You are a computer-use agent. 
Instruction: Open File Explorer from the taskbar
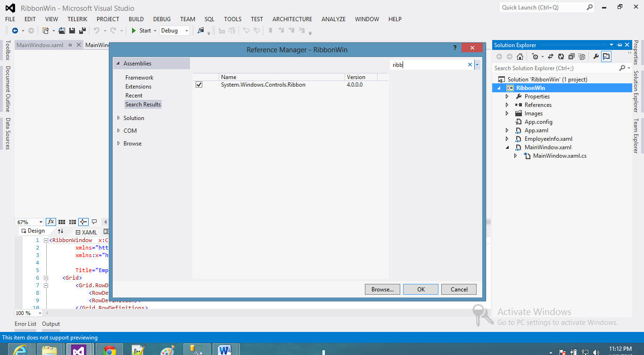tap(49, 349)
